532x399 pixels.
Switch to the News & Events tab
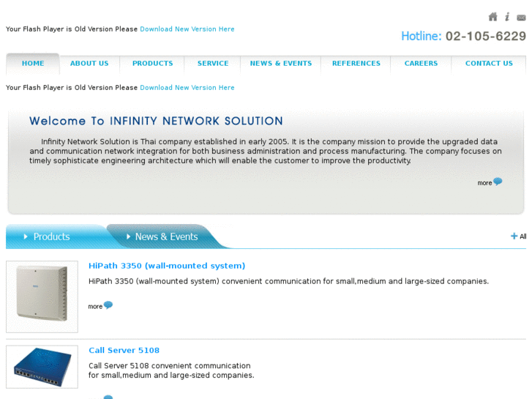click(x=166, y=236)
